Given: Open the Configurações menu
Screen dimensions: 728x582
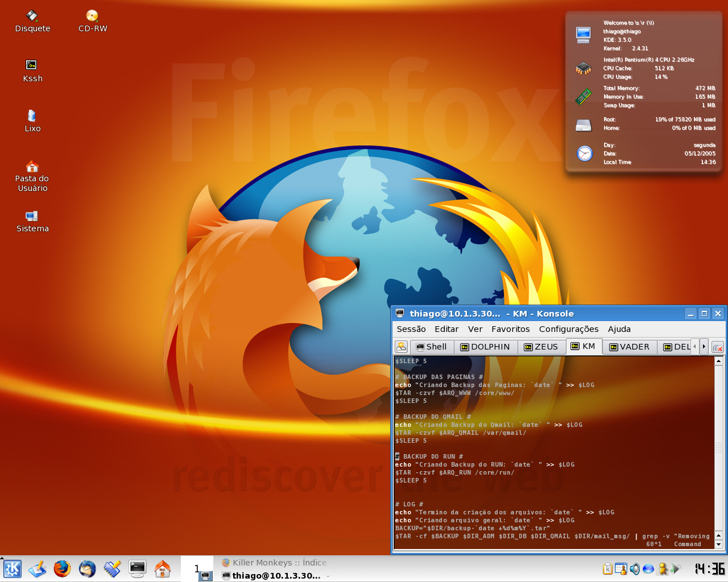Looking at the screenshot, I should pyautogui.click(x=568, y=329).
